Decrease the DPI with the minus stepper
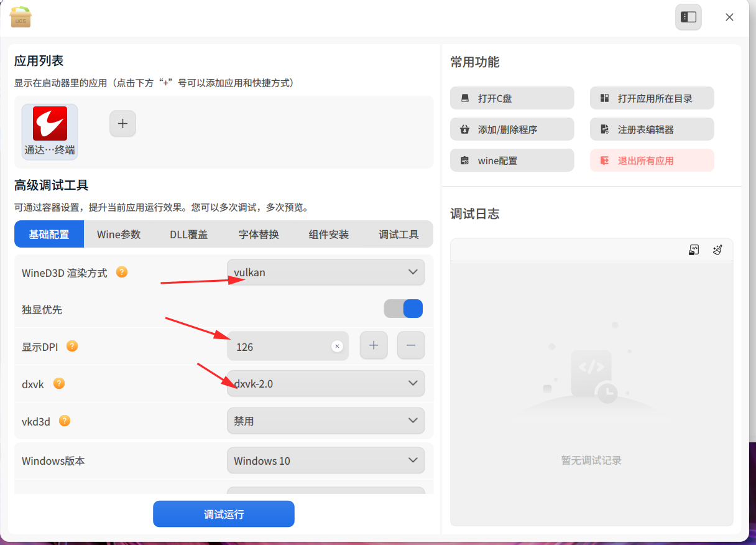 (411, 345)
